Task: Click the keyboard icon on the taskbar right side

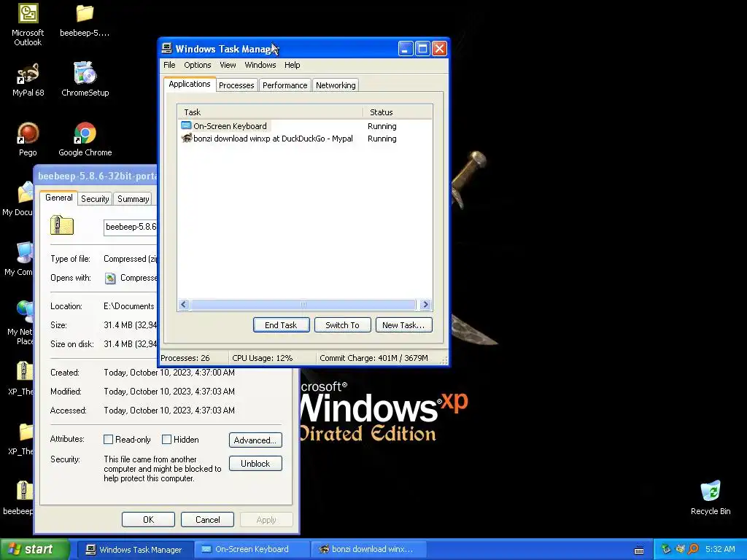Action: (x=639, y=550)
